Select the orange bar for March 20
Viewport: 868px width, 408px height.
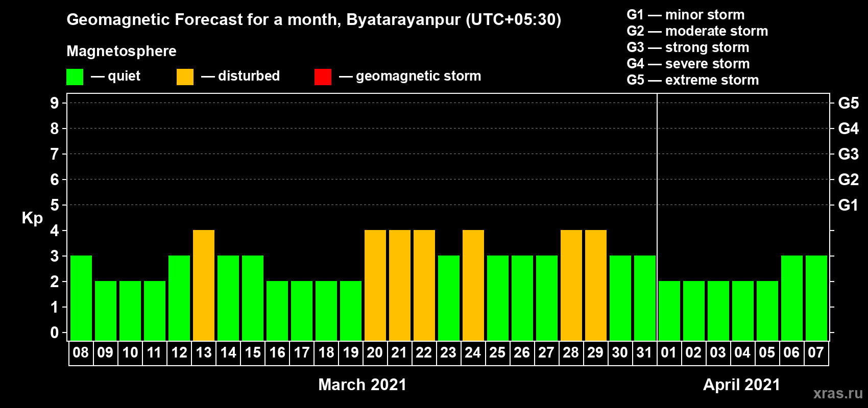(x=375, y=285)
